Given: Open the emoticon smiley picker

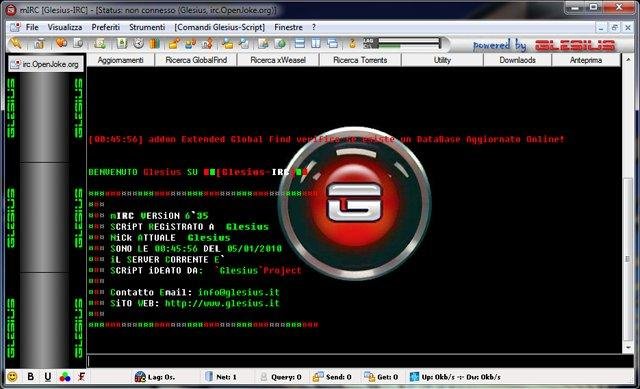Looking at the screenshot, I should tap(12, 376).
